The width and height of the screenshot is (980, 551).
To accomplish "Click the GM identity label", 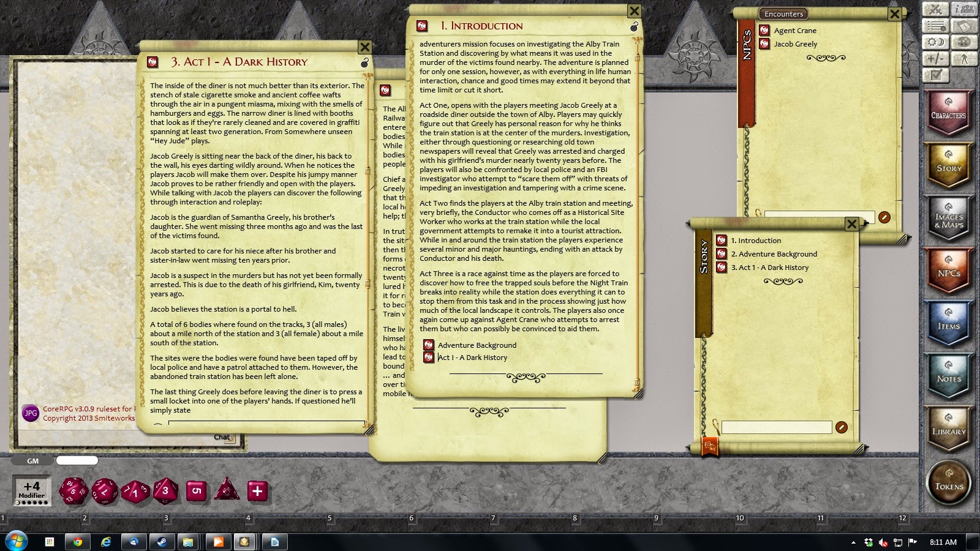I will click(33, 461).
